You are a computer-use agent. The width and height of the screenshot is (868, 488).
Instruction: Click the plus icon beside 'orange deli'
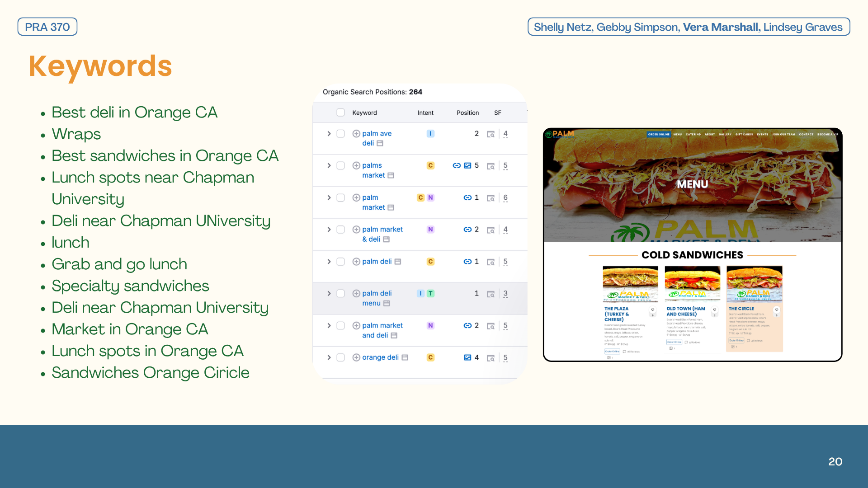click(x=356, y=358)
